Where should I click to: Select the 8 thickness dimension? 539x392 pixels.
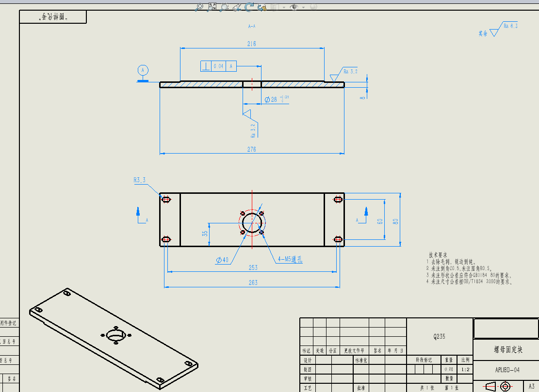click(363, 98)
